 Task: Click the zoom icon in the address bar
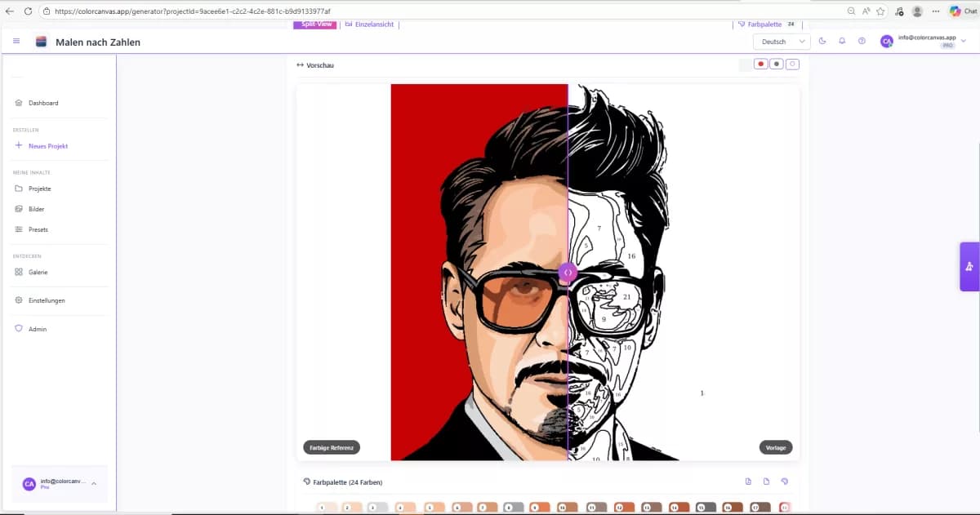point(851,11)
